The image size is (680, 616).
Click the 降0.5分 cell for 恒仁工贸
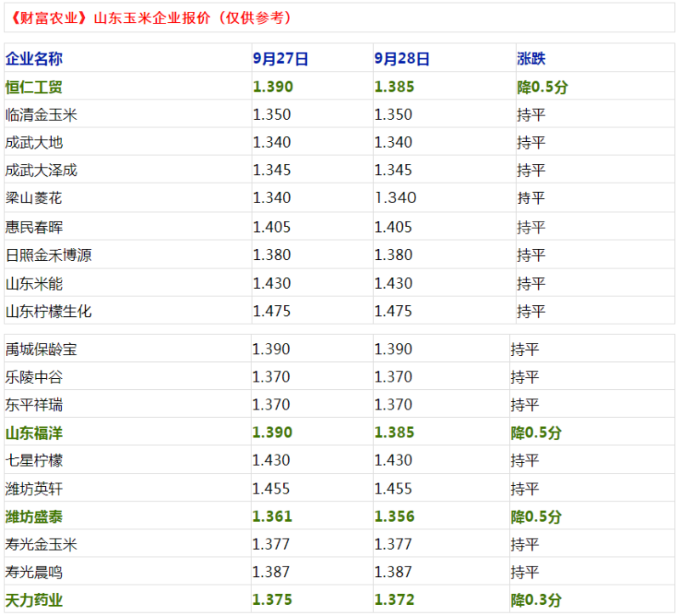[x=543, y=87]
